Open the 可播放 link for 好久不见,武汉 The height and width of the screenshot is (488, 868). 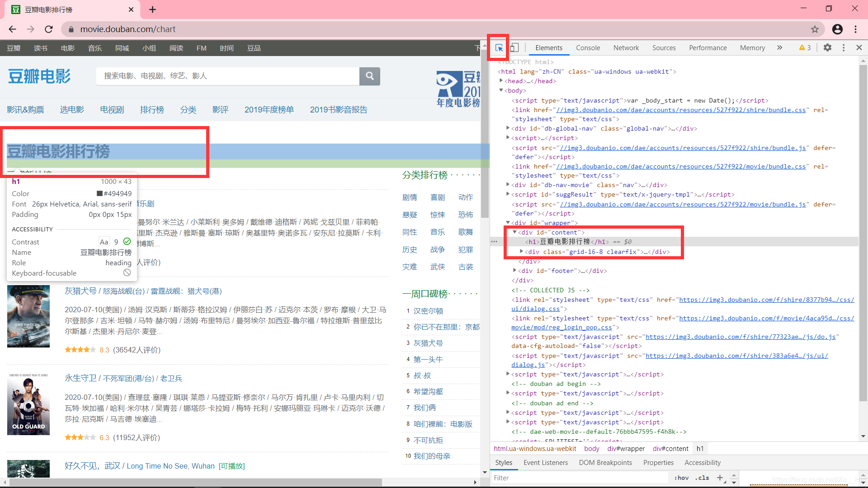click(x=231, y=466)
